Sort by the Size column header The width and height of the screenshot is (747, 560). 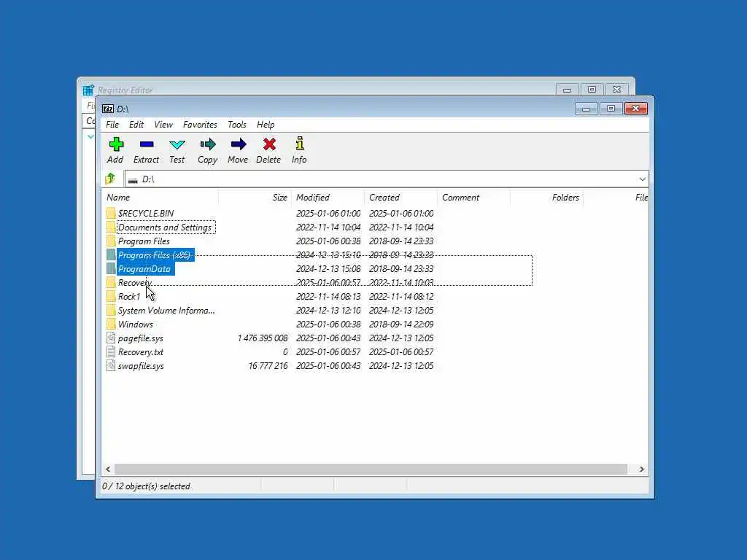coord(255,197)
